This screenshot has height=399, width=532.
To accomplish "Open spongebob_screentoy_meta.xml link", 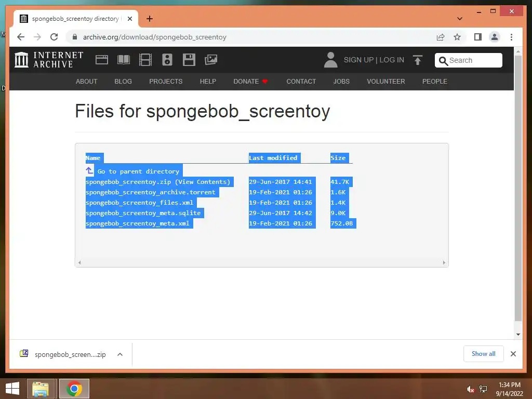I will pos(137,223).
